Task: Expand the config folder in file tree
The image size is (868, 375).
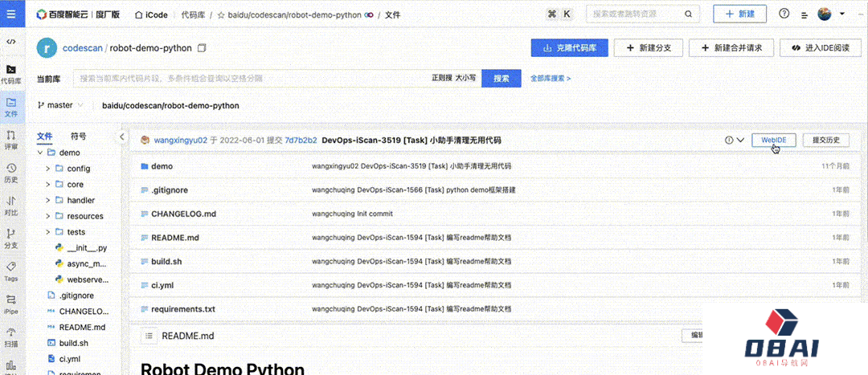Action: (48, 169)
